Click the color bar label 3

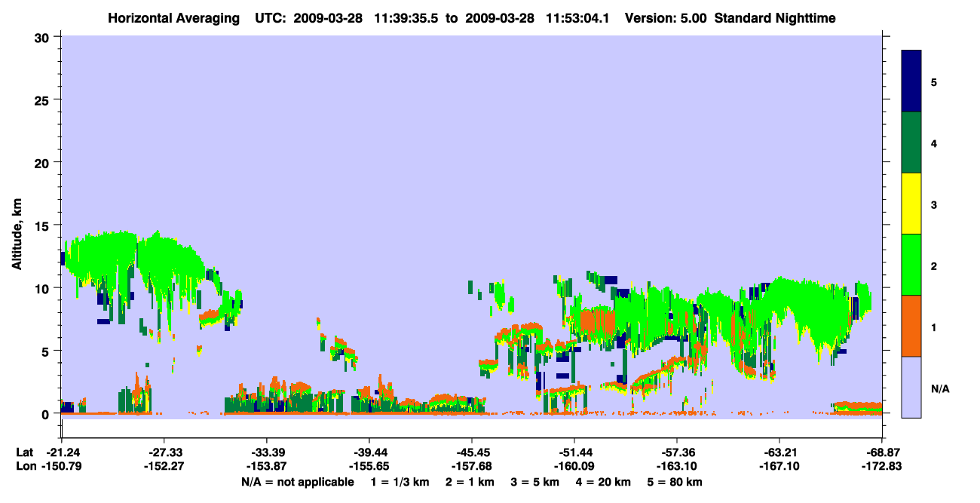pos(934,204)
